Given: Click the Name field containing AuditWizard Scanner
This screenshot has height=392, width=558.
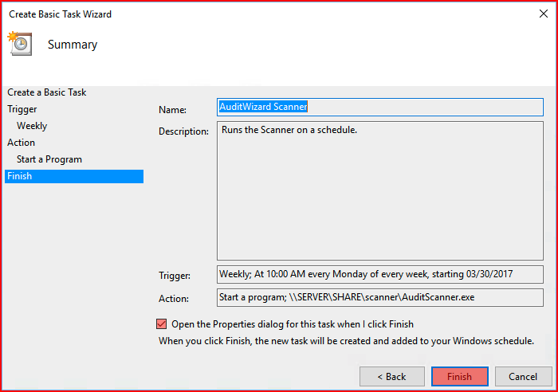Looking at the screenshot, I should [380, 107].
